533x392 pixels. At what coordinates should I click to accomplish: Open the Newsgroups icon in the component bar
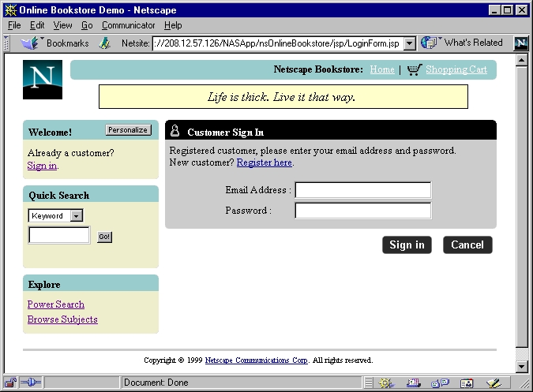coord(440,383)
